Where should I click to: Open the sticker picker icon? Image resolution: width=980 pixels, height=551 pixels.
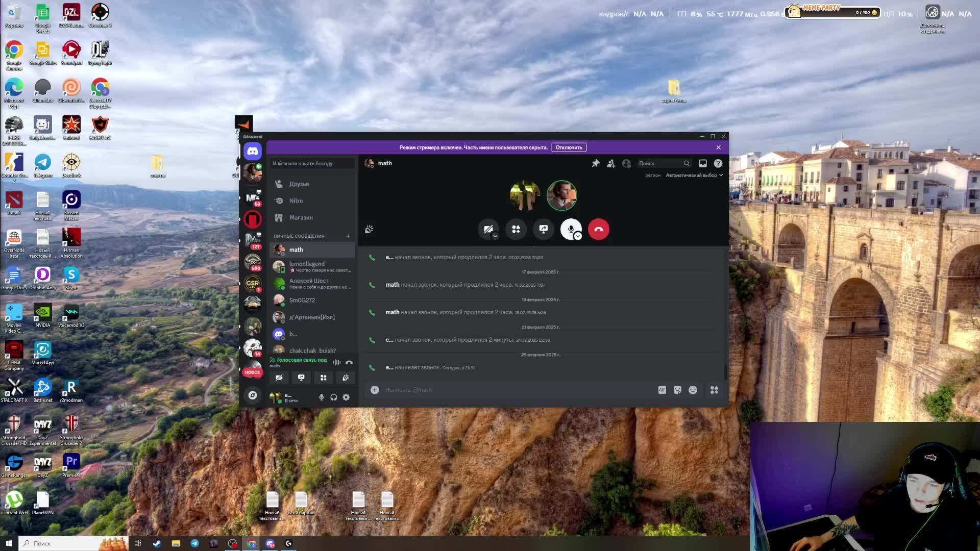(677, 390)
